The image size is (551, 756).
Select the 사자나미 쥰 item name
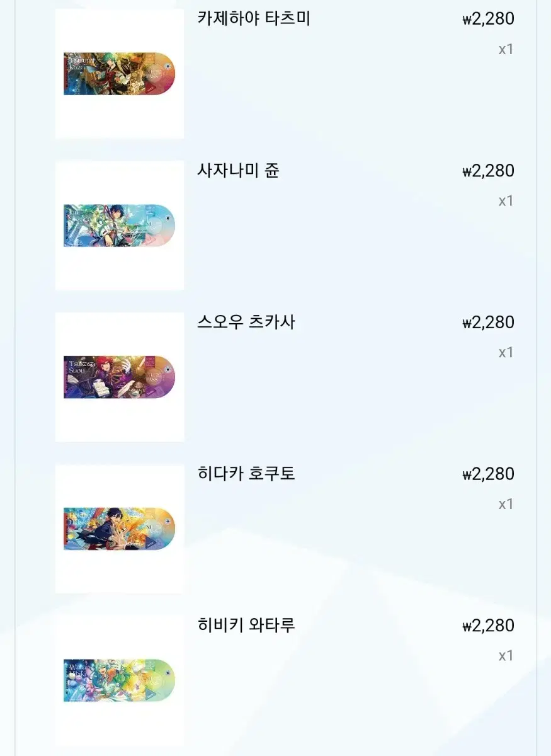click(238, 171)
